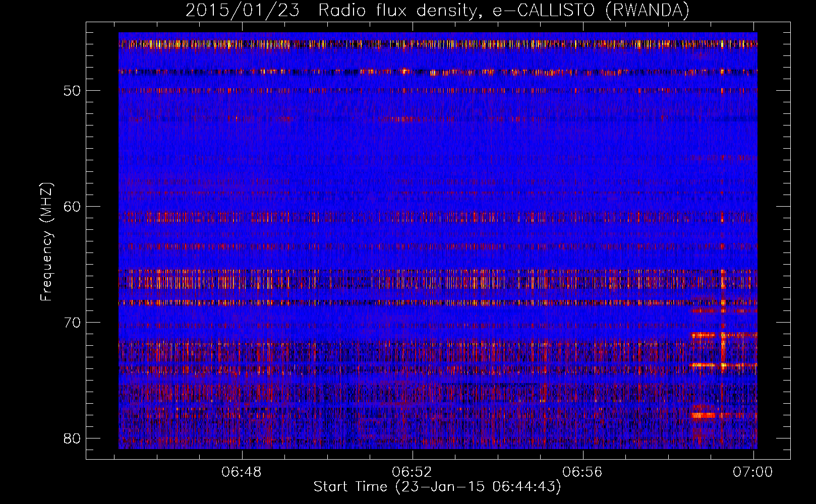Click the 70 frequency tick label
This screenshot has height=504, width=816.
point(72,323)
